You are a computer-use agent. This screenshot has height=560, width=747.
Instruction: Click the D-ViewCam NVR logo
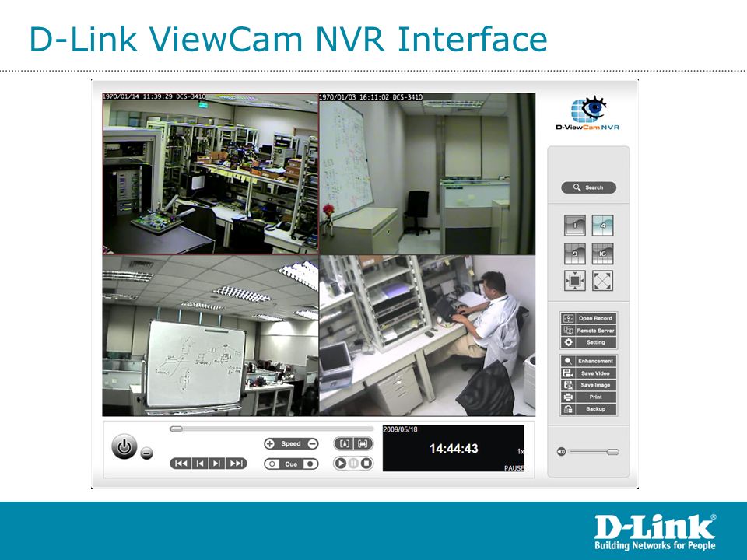pos(588,113)
